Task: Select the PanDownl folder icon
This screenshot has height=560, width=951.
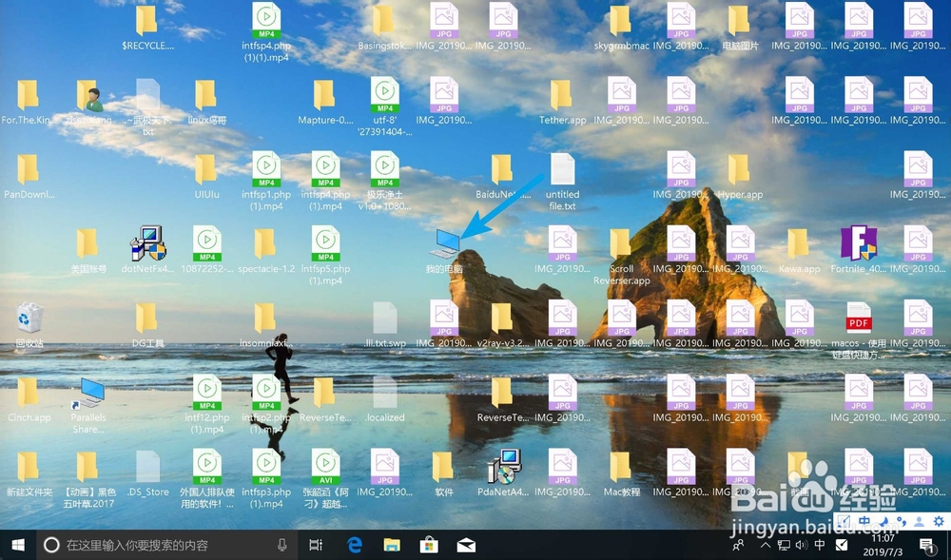Action: (x=29, y=176)
